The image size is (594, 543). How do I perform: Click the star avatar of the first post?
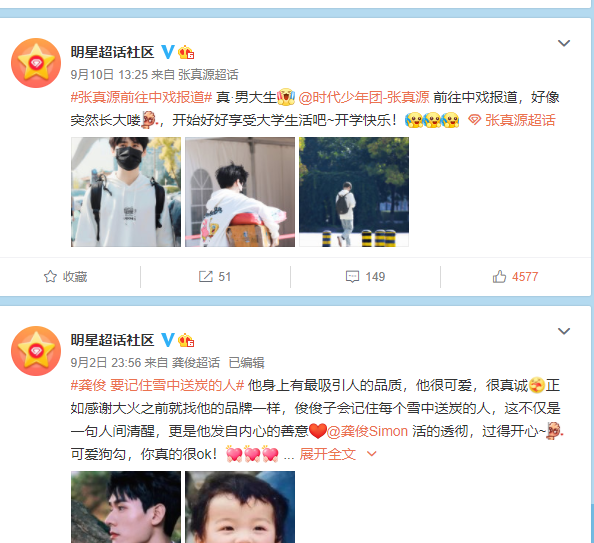[x=36, y=63]
